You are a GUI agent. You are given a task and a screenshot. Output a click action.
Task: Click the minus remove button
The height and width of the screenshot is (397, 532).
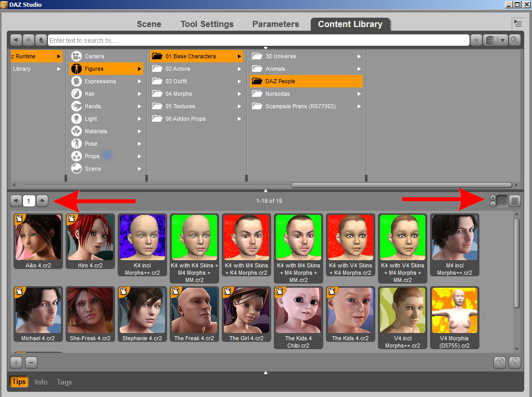point(31,363)
